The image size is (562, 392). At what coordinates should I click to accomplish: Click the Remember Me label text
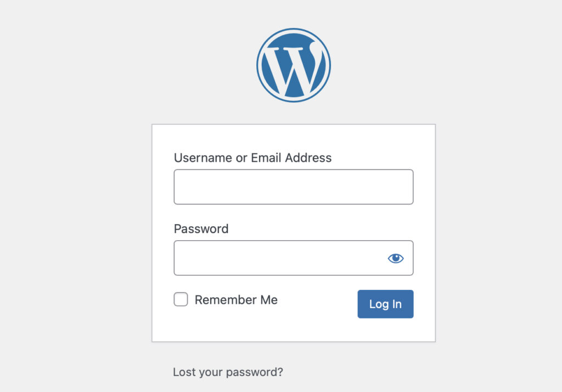[236, 300]
